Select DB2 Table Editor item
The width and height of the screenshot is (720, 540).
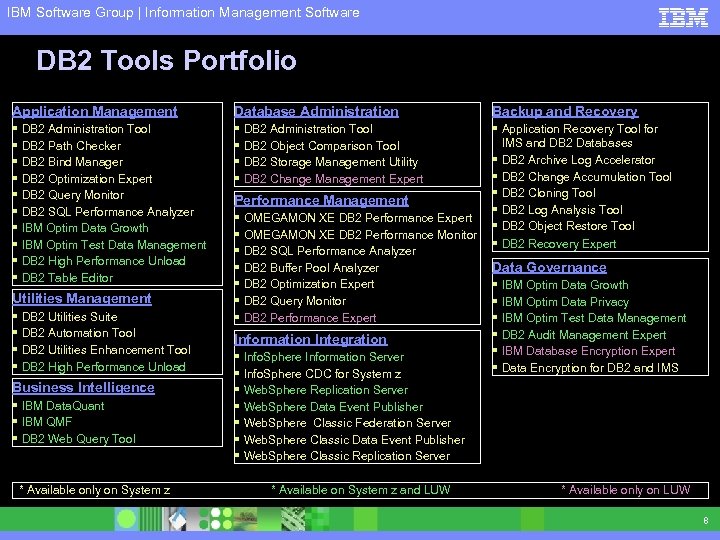coord(68,278)
